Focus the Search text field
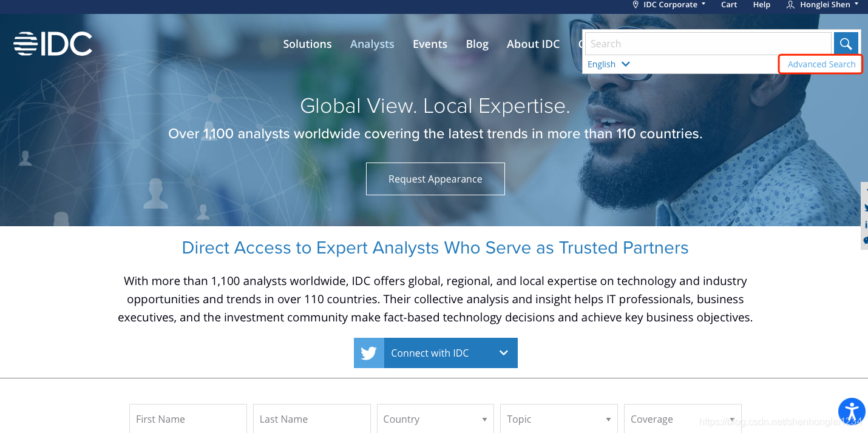The width and height of the screenshot is (868, 433). [708, 44]
